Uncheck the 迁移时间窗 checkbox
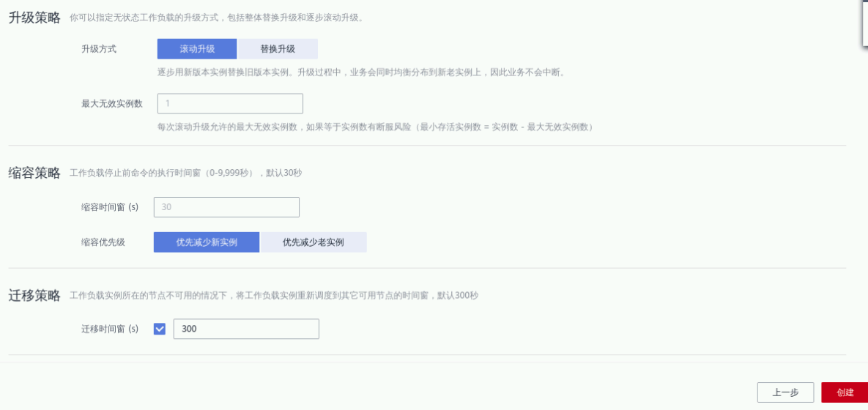This screenshot has width=868, height=410. click(x=160, y=329)
